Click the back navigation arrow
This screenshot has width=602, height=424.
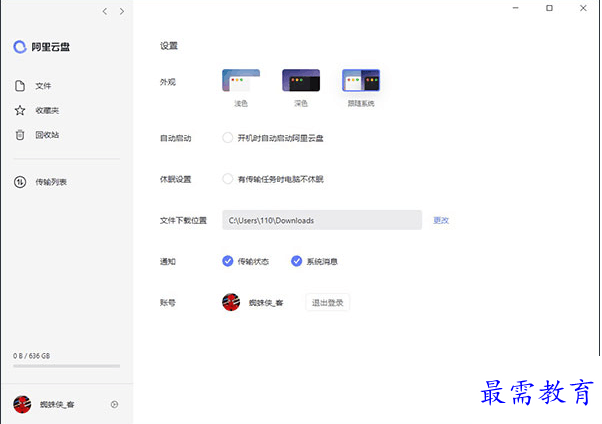click(105, 12)
